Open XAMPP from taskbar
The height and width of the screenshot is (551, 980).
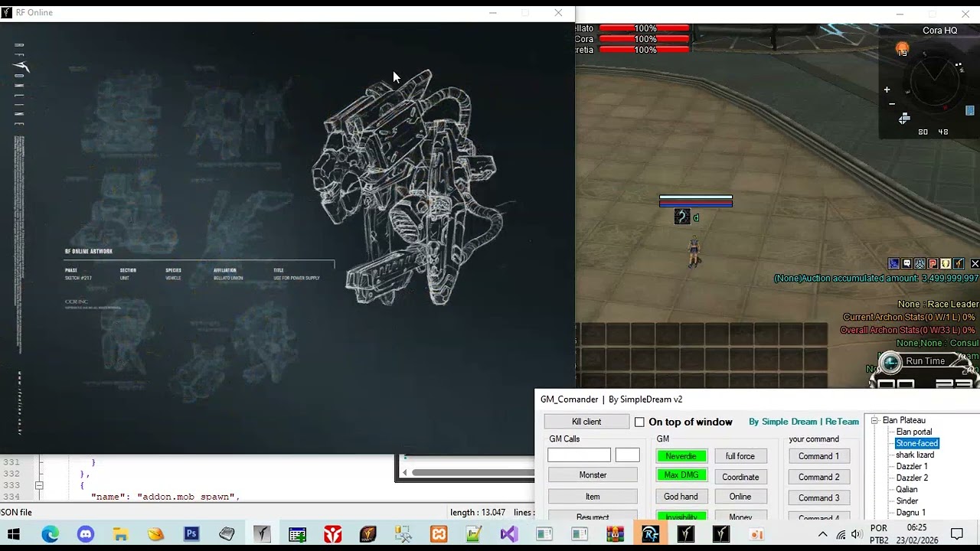coord(439,534)
